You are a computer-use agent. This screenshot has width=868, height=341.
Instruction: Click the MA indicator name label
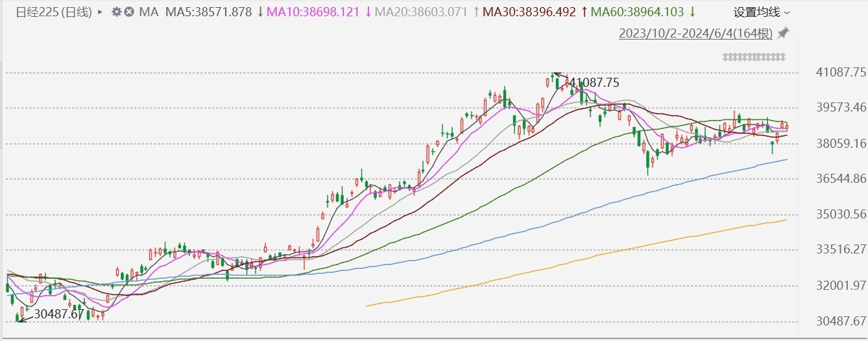click(x=149, y=12)
